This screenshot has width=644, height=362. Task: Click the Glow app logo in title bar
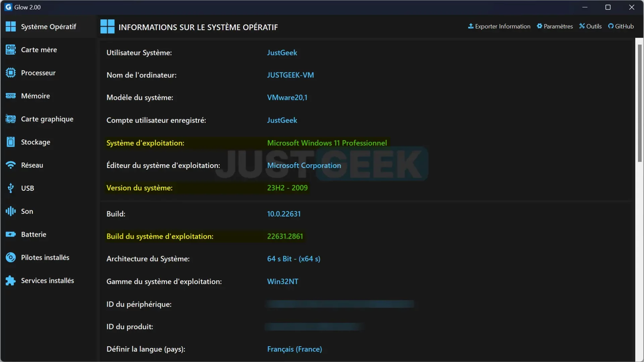pos(8,7)
